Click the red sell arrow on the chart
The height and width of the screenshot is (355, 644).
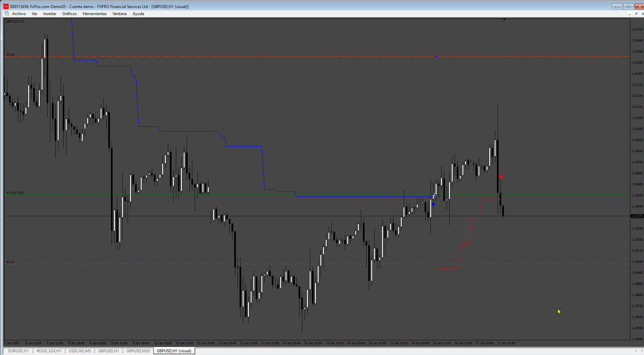click(501, 176)
